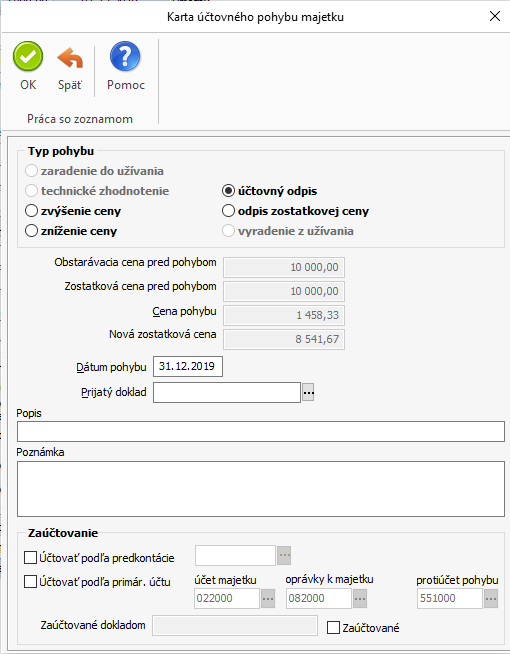Check the Zaúčtované checkbox

333,627
